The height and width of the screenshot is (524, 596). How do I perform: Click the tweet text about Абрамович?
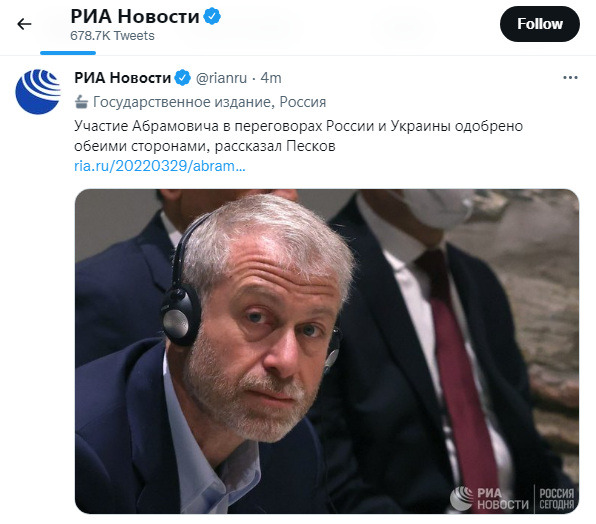point(298,136)
